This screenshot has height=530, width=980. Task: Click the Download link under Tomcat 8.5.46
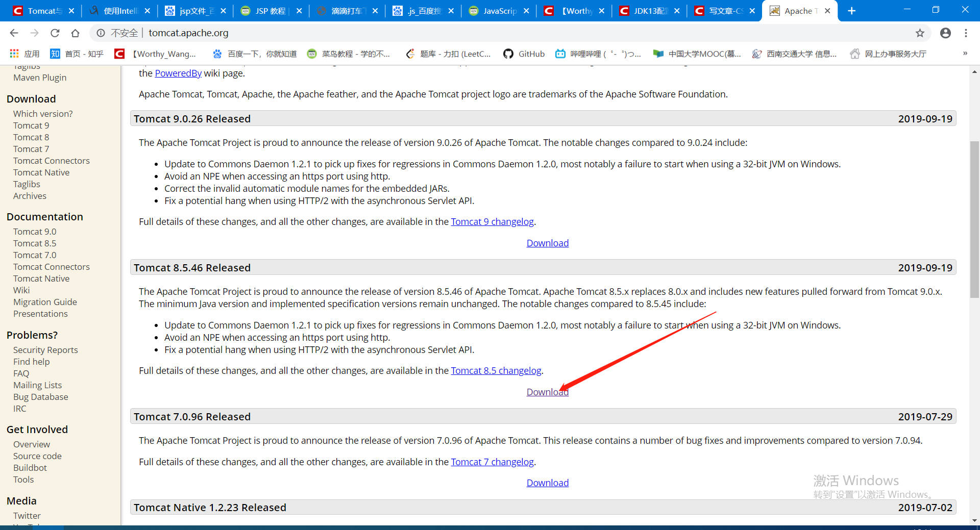click(x=548, y=392)
